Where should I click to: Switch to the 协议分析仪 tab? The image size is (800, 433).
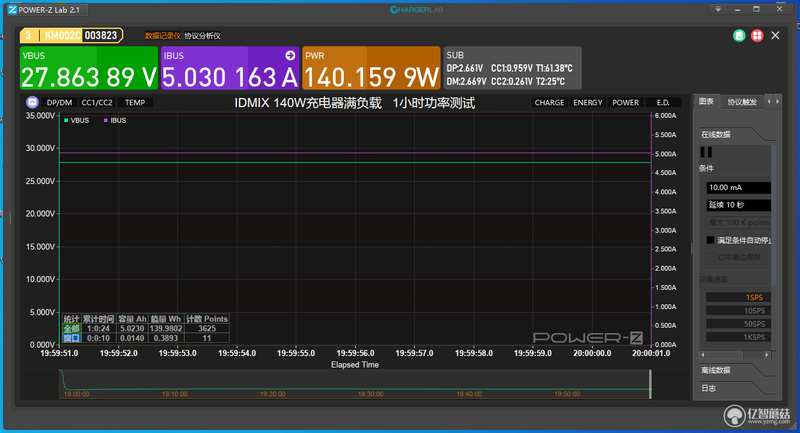[x=203, y=36]
